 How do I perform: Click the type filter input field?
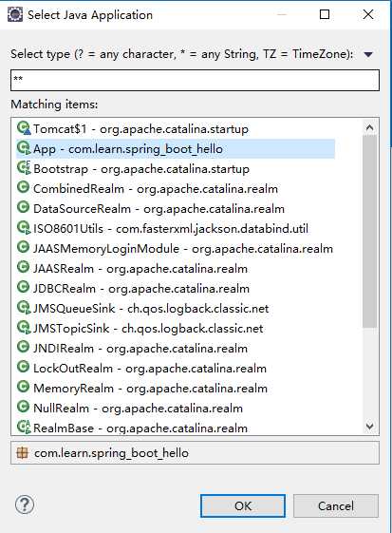coord(195,80)
